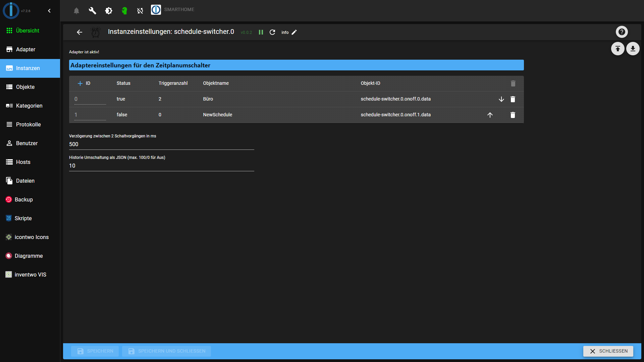Click the SCHLIESSEN button
Image resolution: width=644 pixels, height=362 pixels.
click(608, 351)
